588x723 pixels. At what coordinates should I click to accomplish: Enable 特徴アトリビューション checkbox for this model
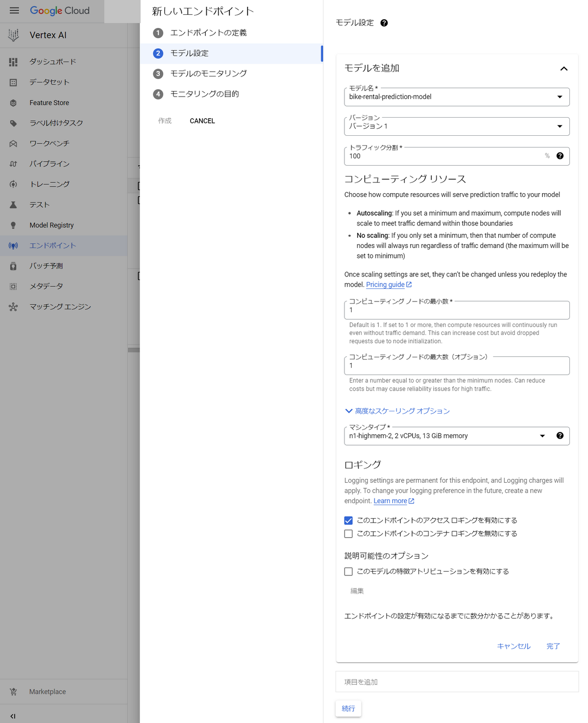[x=348, y=572]
